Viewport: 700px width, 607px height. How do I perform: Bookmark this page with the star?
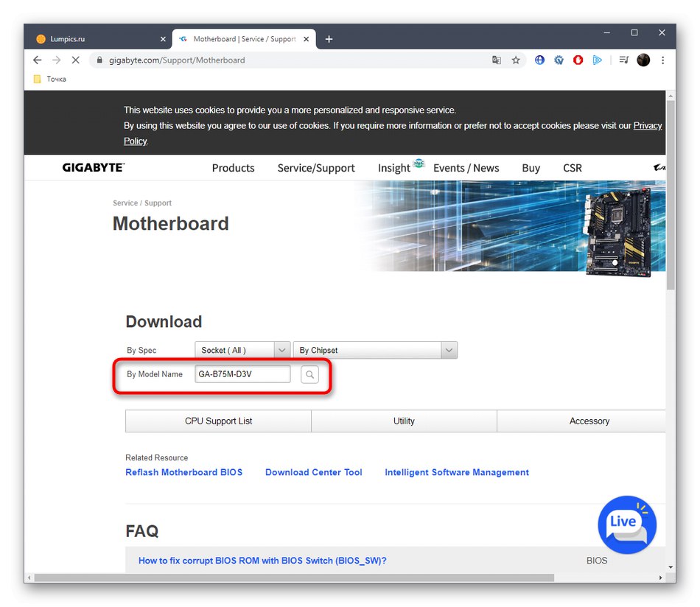pos(516,60)
